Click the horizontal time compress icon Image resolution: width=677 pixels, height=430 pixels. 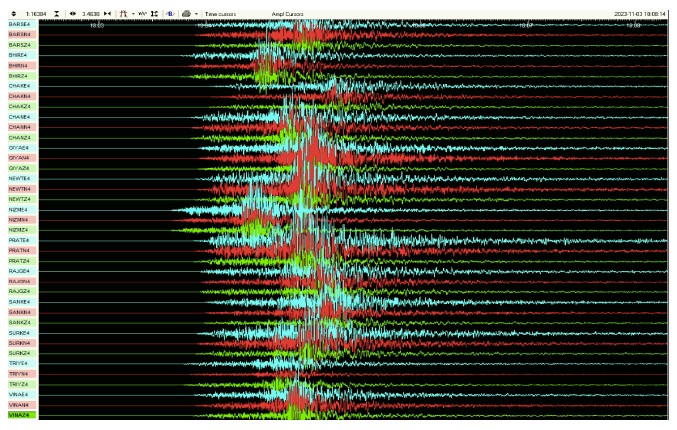pos(107,14)
